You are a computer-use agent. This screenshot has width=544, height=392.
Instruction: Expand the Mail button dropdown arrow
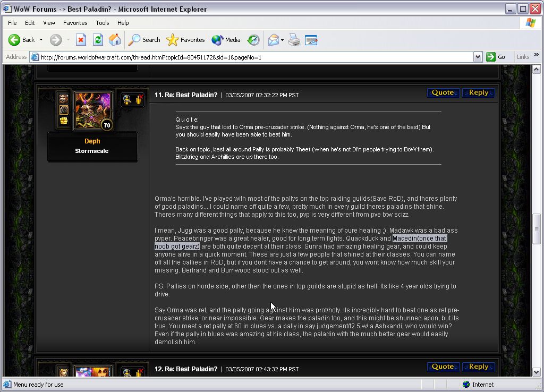(x=283, y=40)
